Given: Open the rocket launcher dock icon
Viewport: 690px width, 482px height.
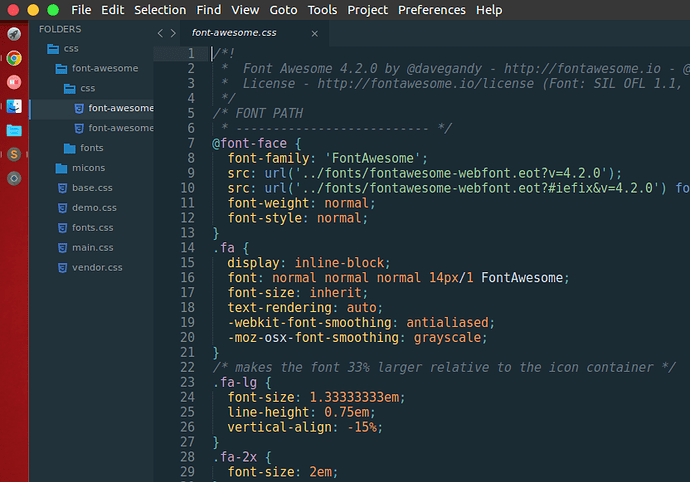Looking at the screenshot, I should [14, 34].
